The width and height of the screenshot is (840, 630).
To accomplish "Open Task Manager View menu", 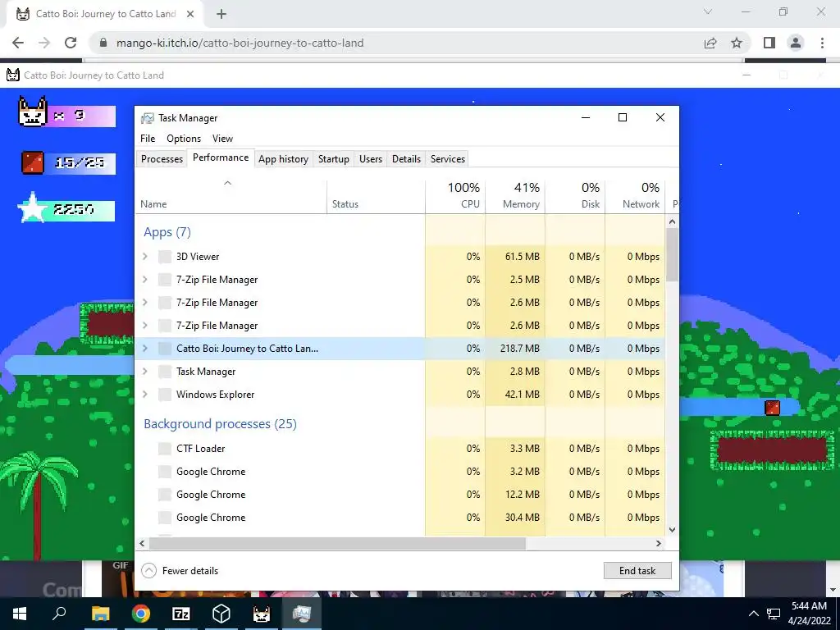I will [222, 138].
